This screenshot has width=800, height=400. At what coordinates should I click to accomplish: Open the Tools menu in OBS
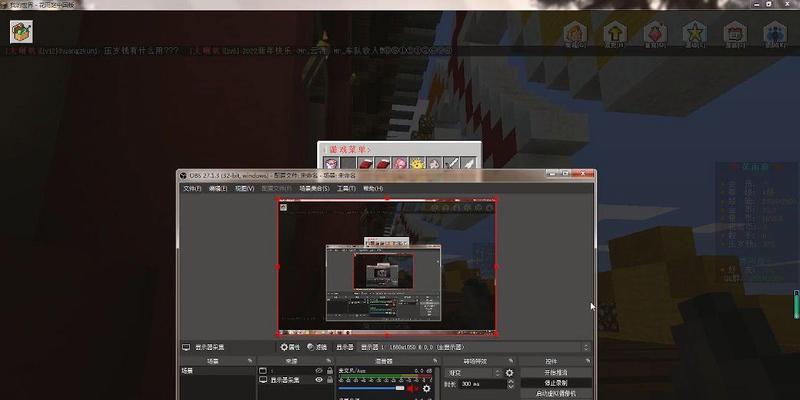pos(346,189)
